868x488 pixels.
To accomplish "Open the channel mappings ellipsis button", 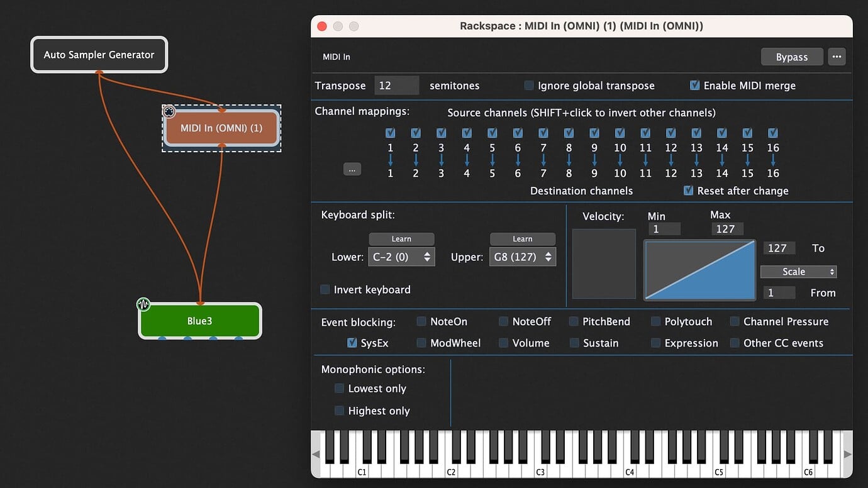I will pyautogui.click(x=352, y=169).
